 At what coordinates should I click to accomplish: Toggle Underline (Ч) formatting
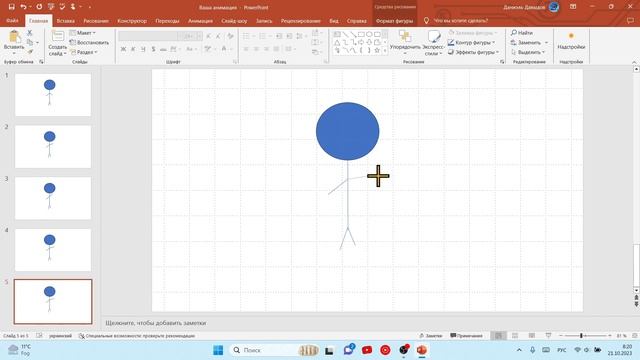[x=143, y=49]
